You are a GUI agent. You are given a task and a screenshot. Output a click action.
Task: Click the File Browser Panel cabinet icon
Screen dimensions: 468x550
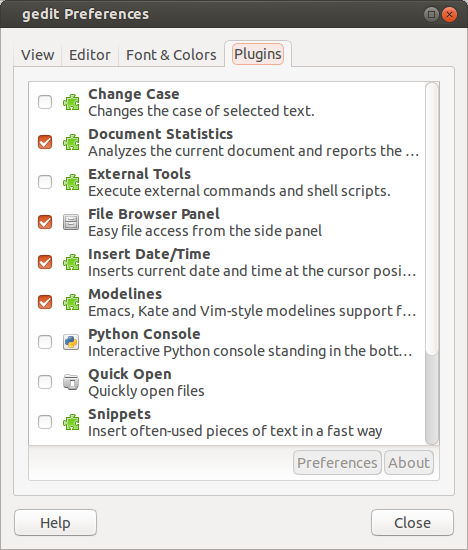71,222
